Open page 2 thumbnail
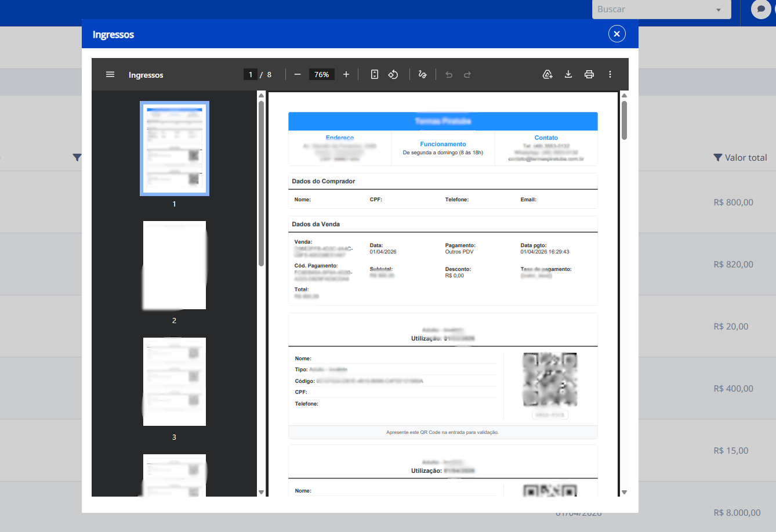Screen dimensions: 776x532 175,265
